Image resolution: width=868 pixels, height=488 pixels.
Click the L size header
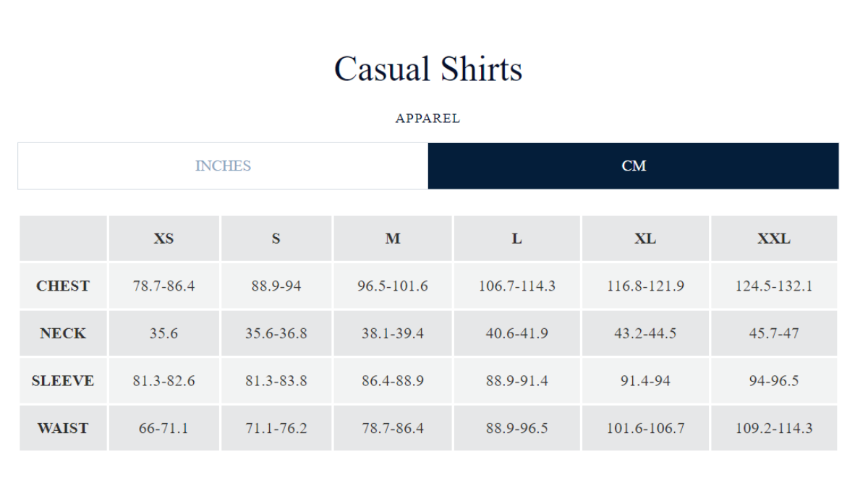click(516, 239)
